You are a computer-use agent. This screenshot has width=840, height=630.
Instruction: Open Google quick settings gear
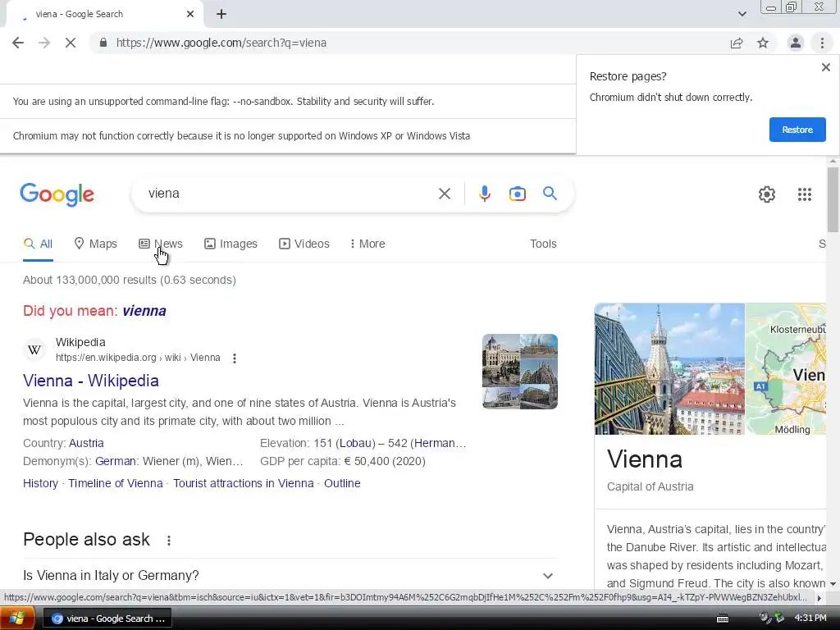point(767,194)
